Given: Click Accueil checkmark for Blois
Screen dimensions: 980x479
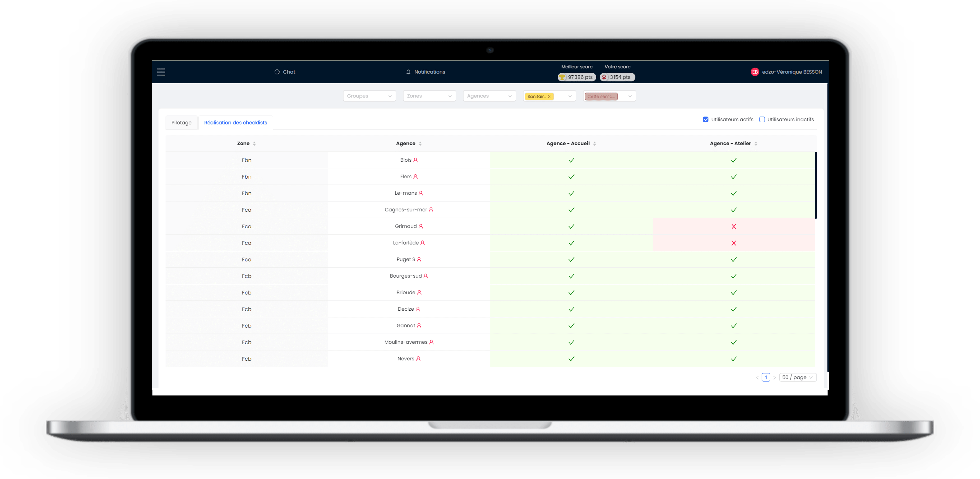Looking at the screenshot, I should pos(571,160).
